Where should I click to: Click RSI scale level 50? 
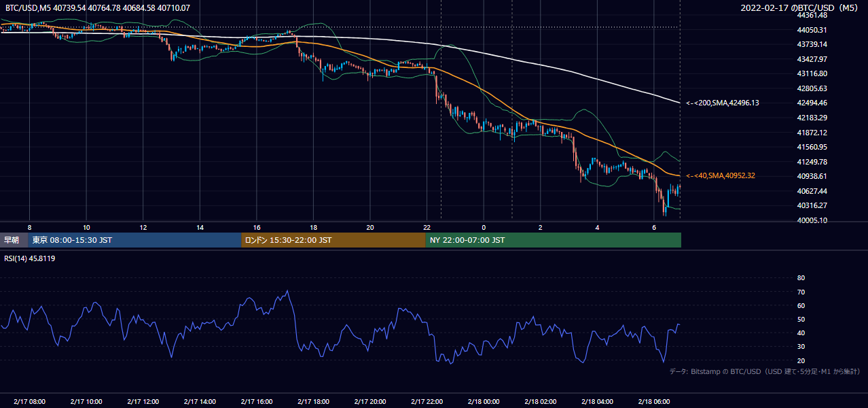click(x=801, y=319)
